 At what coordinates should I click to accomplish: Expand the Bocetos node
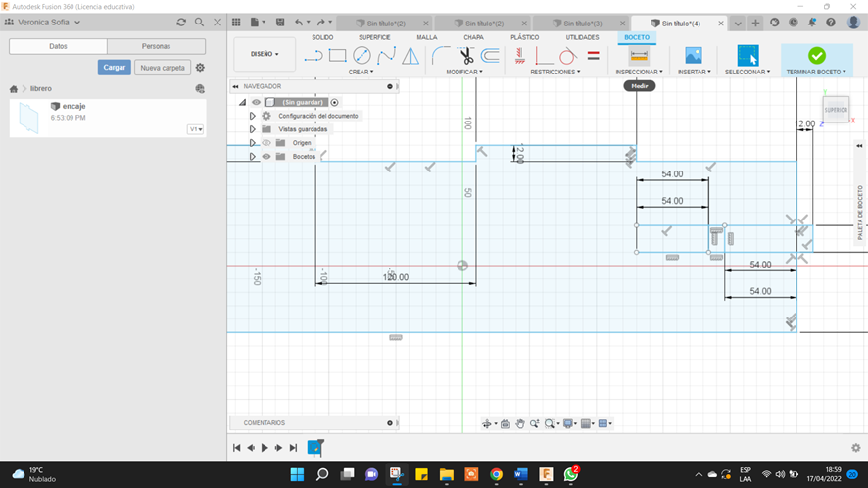click(252, 156)
